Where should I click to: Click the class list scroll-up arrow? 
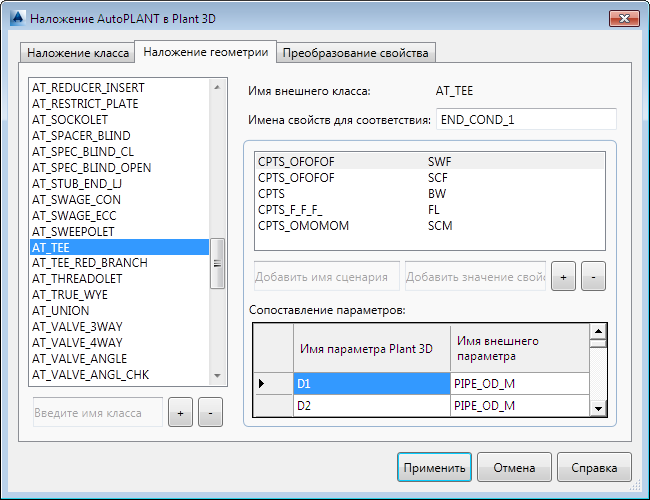pos(217,87)
